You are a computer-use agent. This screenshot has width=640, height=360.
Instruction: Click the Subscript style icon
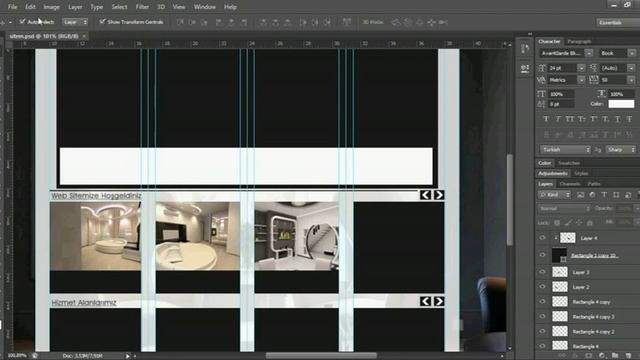[606, 119]
